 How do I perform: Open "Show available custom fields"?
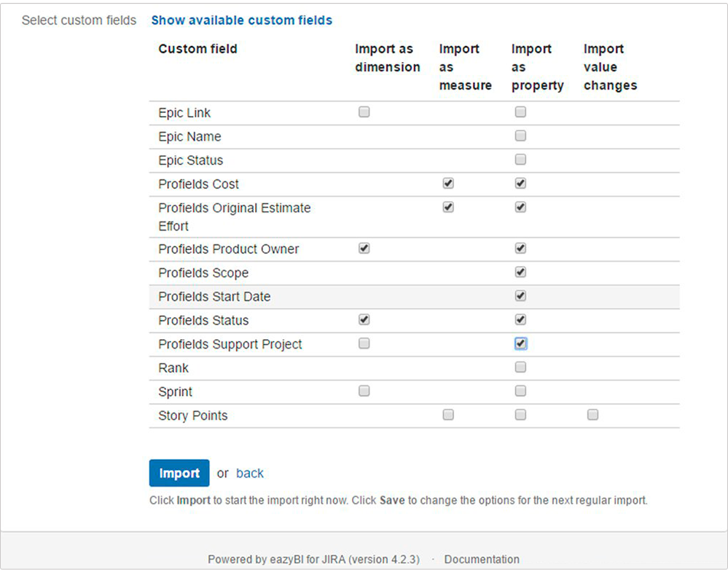[x=241, y=20]
